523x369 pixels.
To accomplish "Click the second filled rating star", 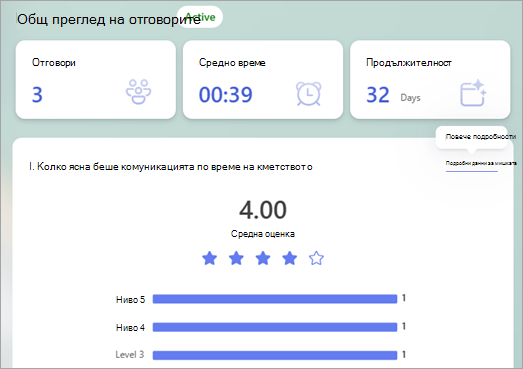I will pos(236,258).
